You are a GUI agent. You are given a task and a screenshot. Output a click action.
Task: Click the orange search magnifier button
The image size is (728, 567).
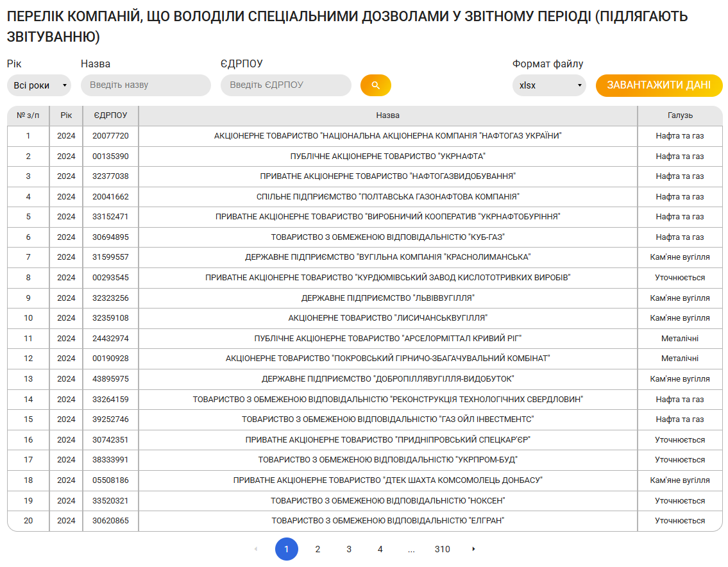click(376, 85)
